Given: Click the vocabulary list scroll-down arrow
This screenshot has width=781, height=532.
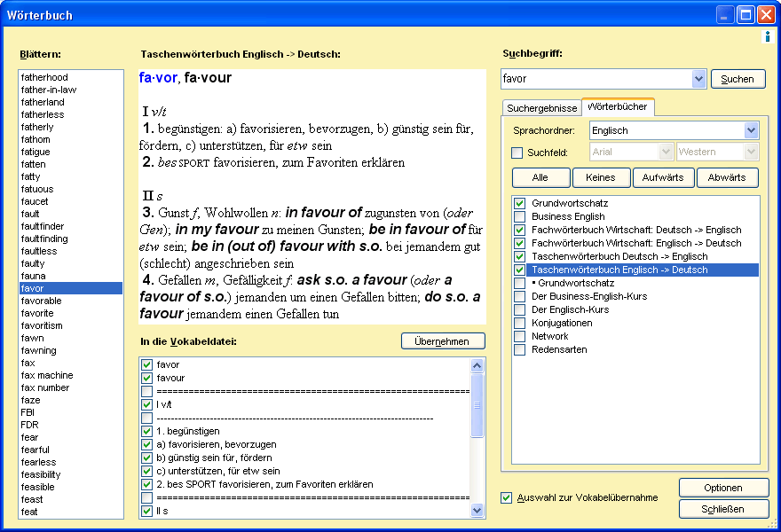Looking at the screenshot, I should [x=477, y=510].
